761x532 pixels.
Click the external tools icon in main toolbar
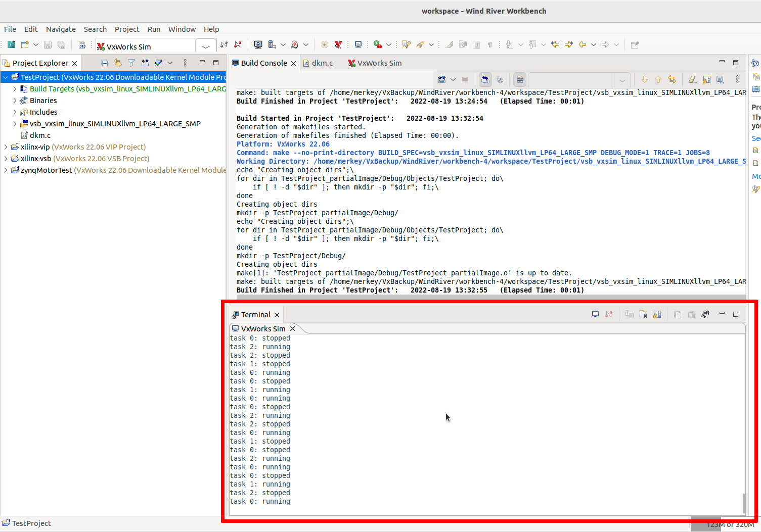click(x=377, y=44)
